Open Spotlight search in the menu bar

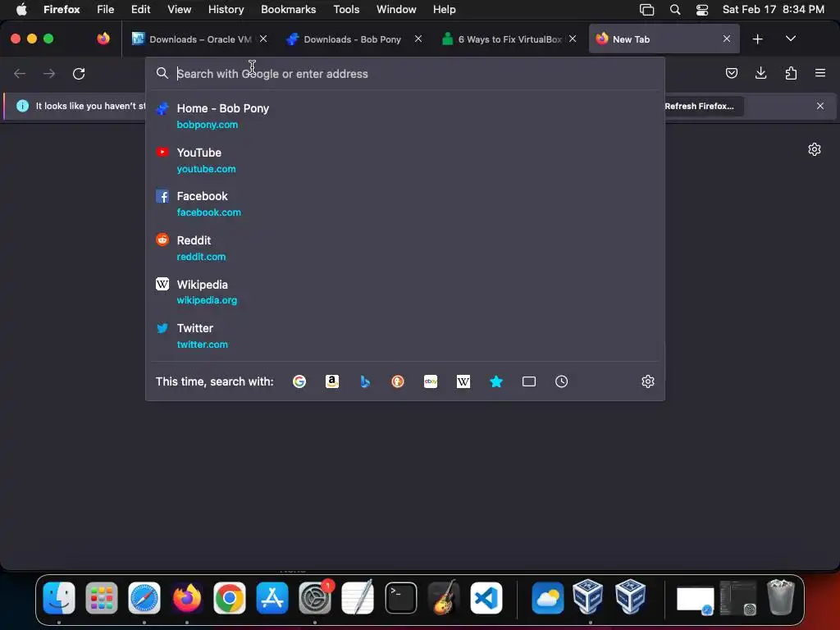point(675,10)
